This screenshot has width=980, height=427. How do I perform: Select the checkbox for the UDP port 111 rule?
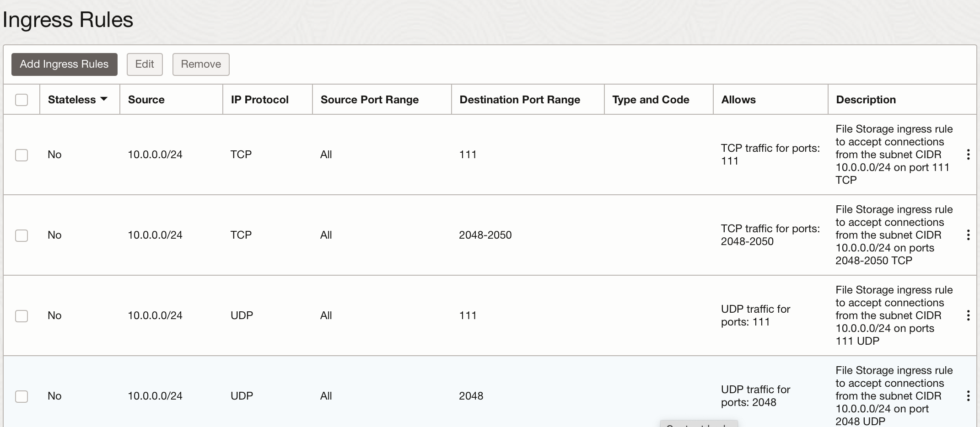(x=22, y=316)
